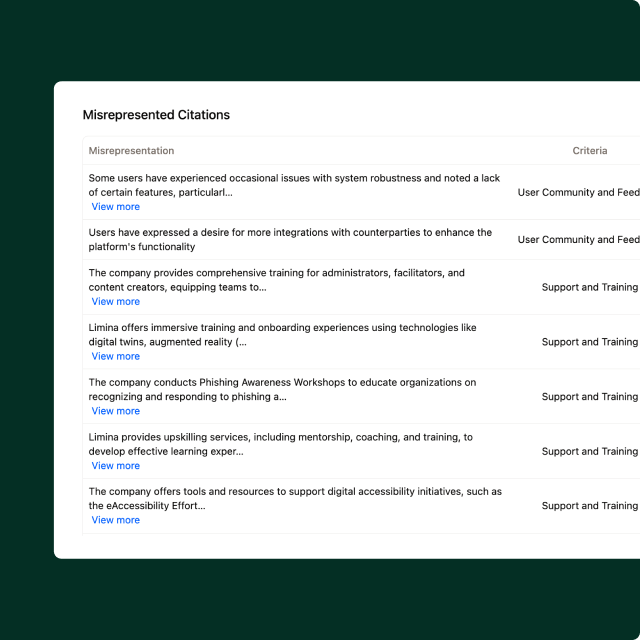Image resolution: width=640 pixels, height=640 pixels.
Task: Click criteria cell in system robustness row
Action: (578, 192)
